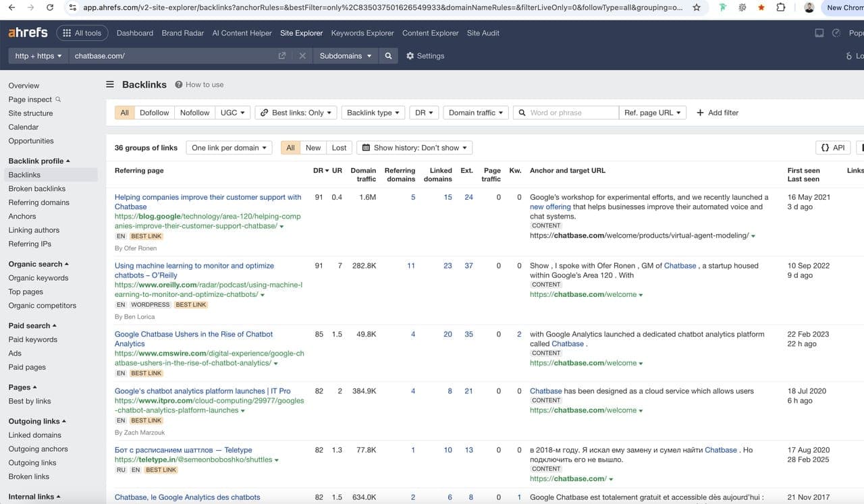The image size is (864, 504).
Task: Open How to use help
Action: pos(199,84)
